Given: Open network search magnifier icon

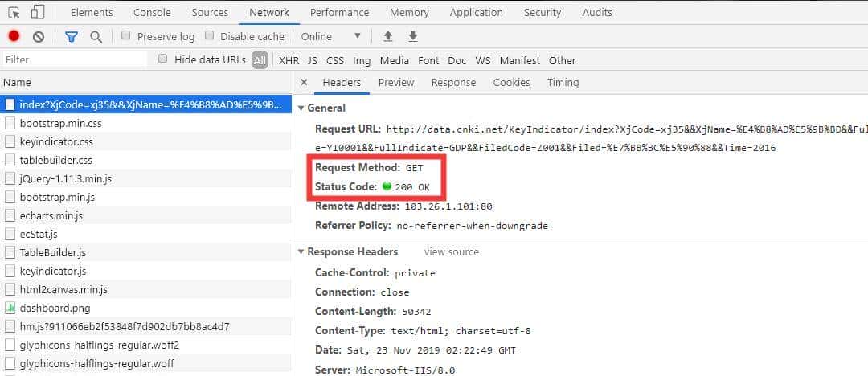Looking at the screenshot, I should click(x=96, y=36).
